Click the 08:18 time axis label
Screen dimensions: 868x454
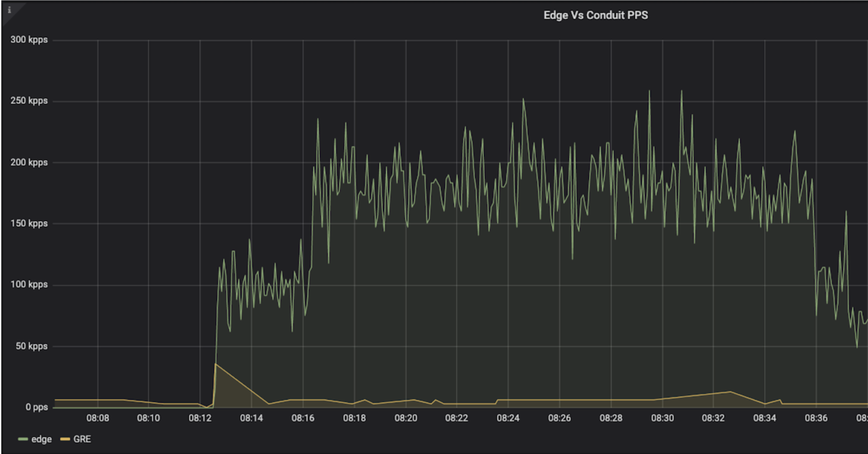coord(354,418)
